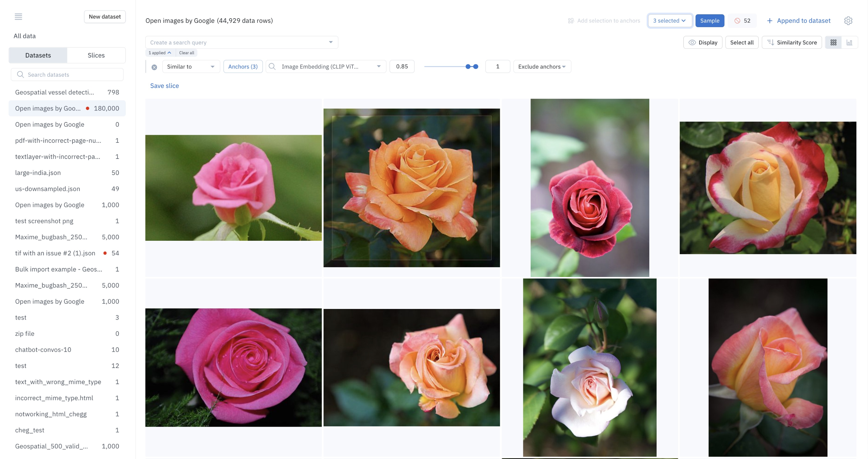Click the hidden rows counter showing 52
Image resolution: width=868 pixels, height=459 pixels.
pos(742,20)
